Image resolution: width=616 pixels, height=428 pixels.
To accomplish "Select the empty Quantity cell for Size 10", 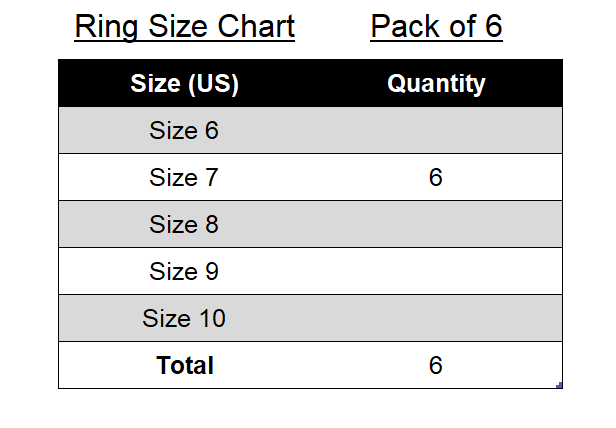I will 436,319.
